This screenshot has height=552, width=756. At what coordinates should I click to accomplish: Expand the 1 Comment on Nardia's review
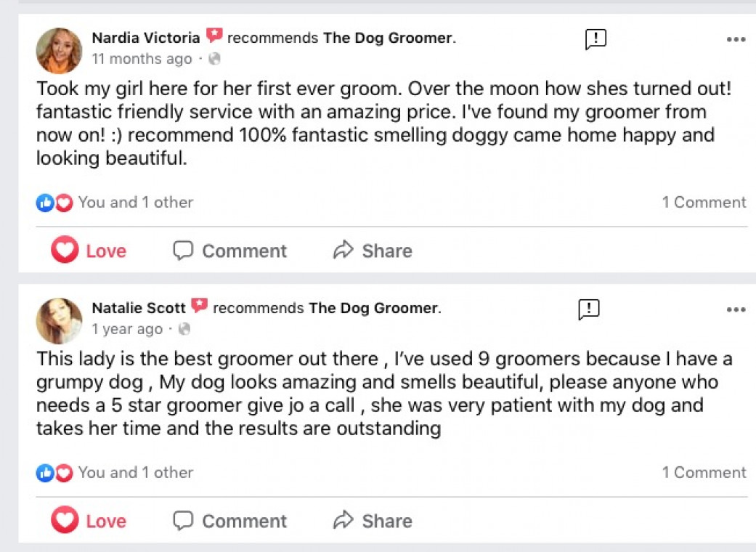[704, 203]
